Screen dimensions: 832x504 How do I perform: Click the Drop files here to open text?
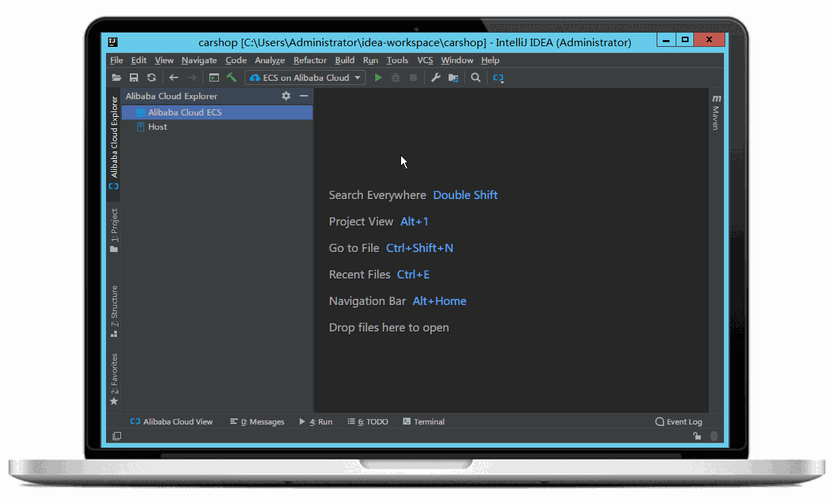coord(389,327)
